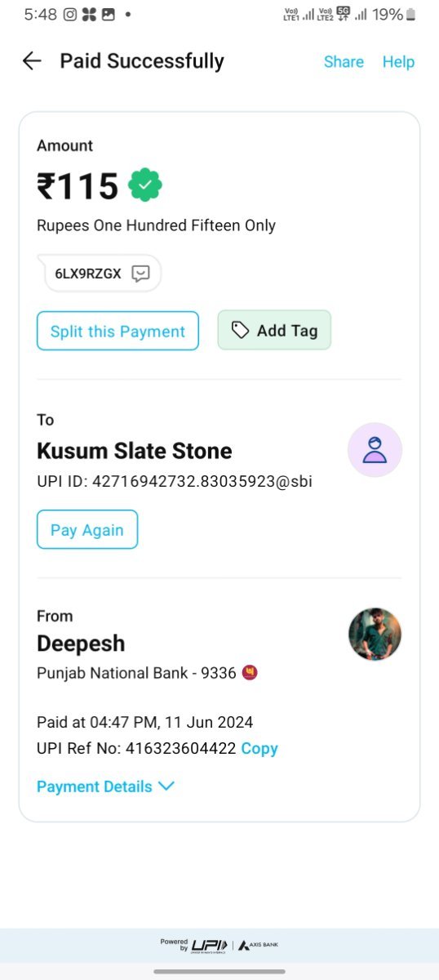Screen dimensions: 439x980
Task: Tap the tag icon in Add Tag
Action: tap(240, 330)
